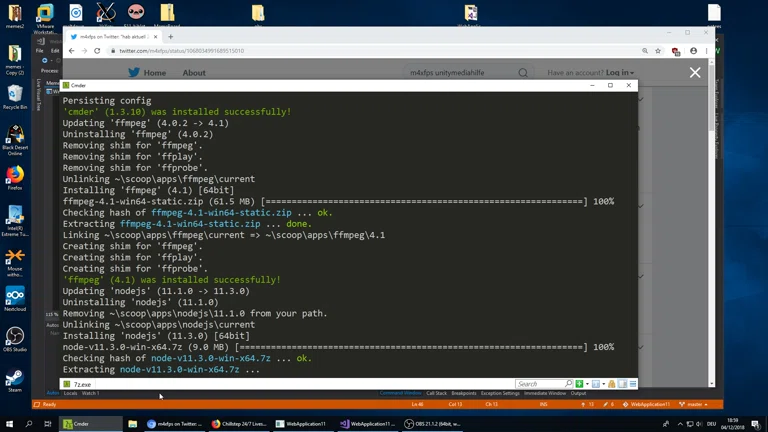Click the Chrome page vertical scrollbar

point(712,223)
